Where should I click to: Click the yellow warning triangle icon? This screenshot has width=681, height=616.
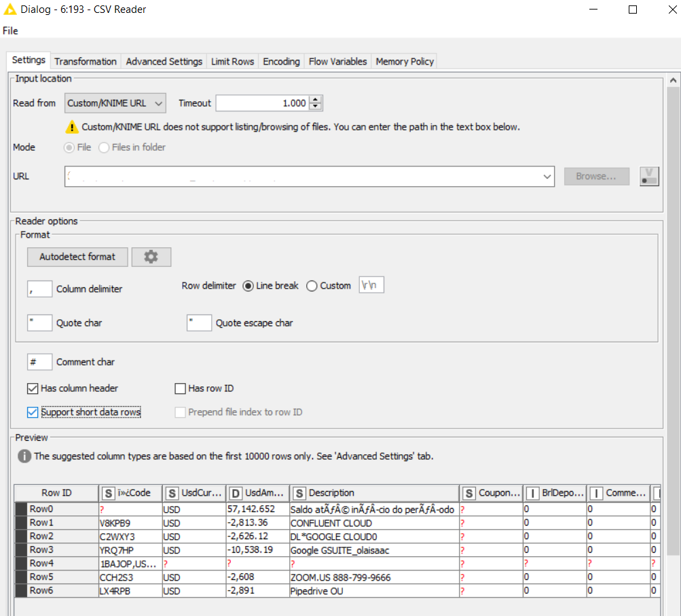point(72,127)
